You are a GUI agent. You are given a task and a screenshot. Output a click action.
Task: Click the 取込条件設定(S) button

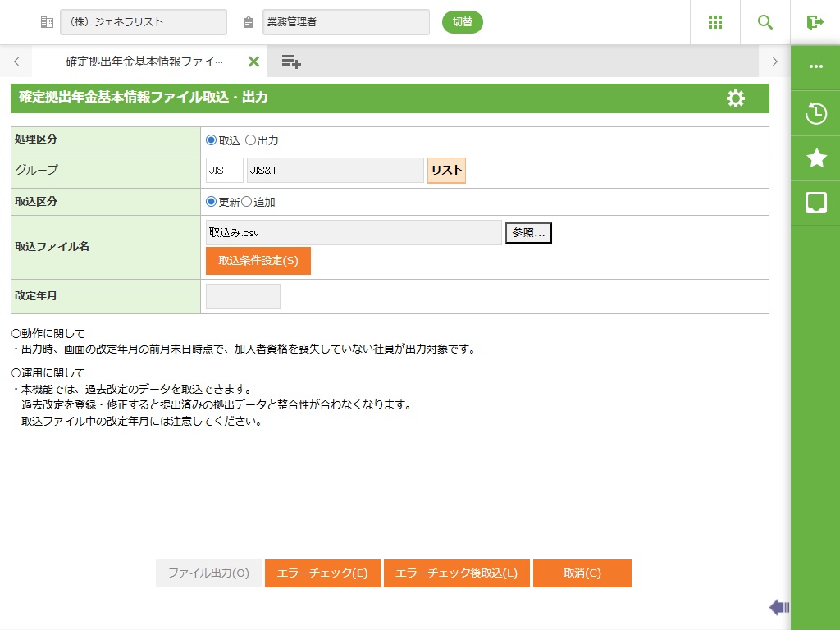coord(258,261)
